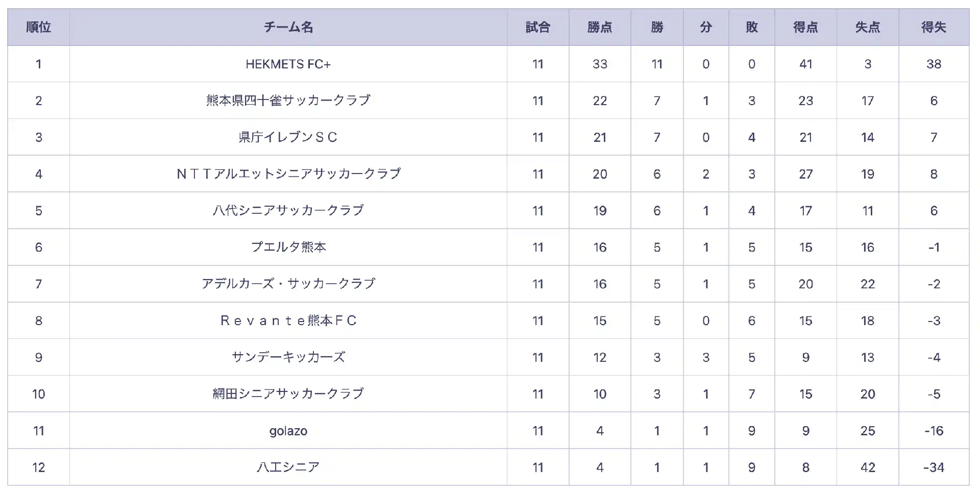980x494 pixels.
Task: Click the golazo team name
Action: point(288,431)
